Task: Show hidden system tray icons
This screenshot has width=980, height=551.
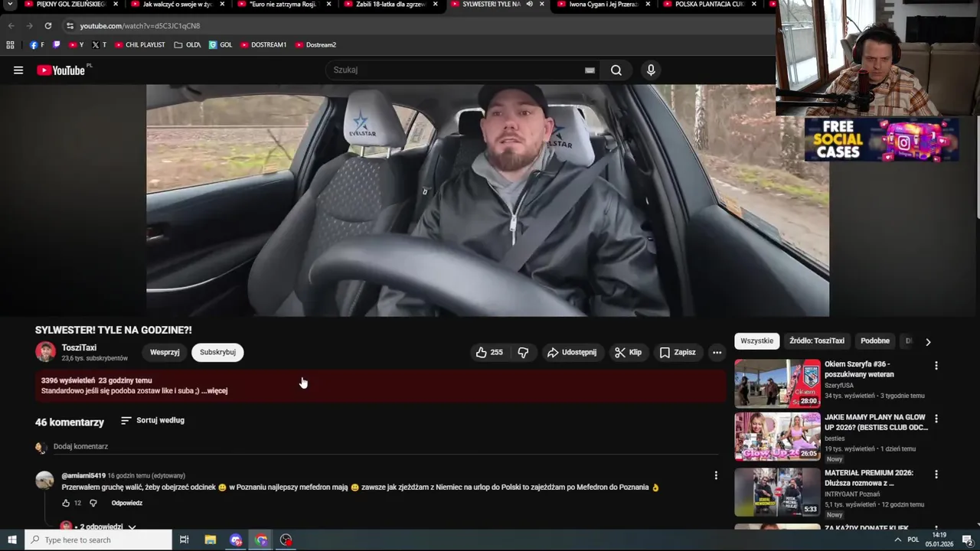Action: pyautogui.click(x=897, y=540)
